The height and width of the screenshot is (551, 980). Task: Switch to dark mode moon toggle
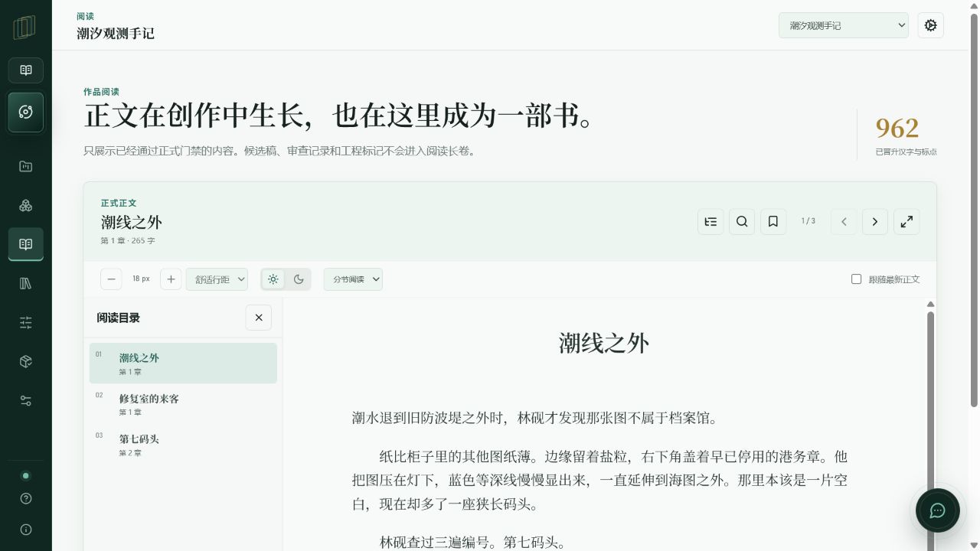pos(299,279)
